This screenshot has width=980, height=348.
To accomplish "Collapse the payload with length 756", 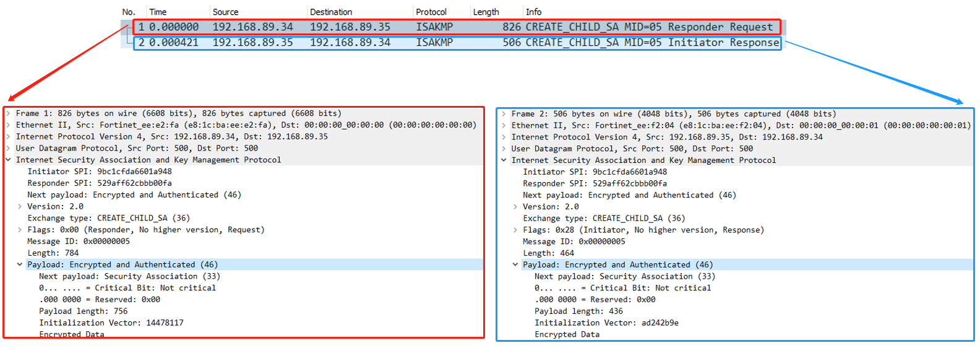I will 20,264.
